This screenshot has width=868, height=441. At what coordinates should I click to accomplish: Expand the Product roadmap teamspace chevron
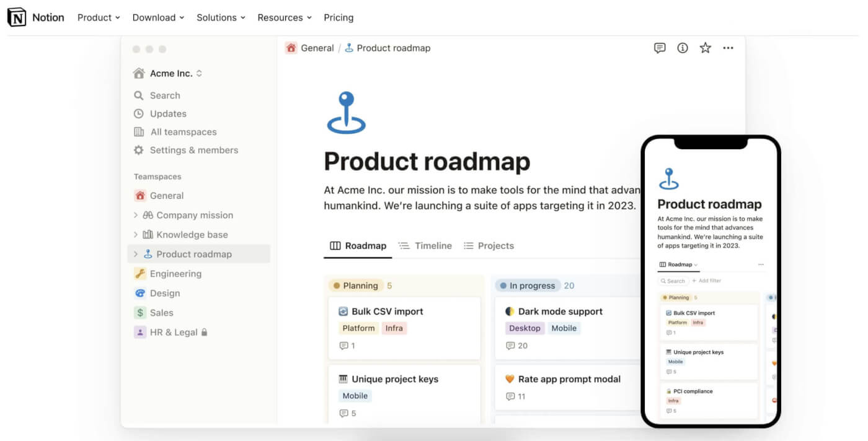tap(136, 254)
